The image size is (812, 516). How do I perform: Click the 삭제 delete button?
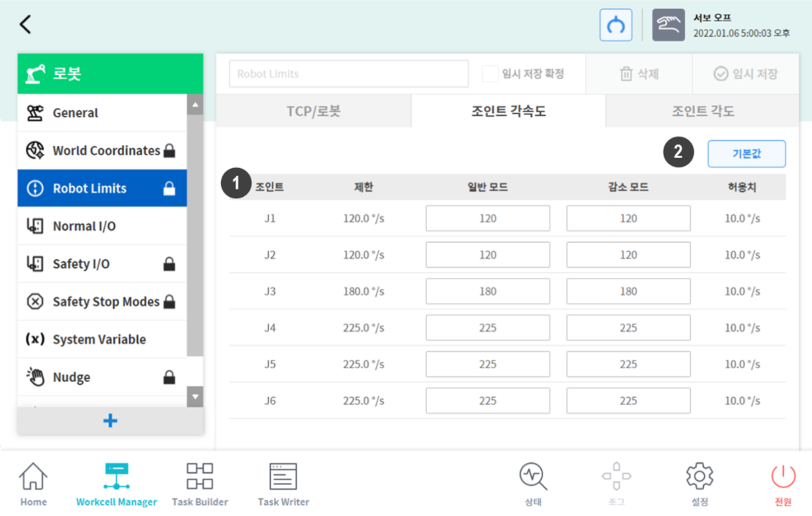[x=640, y=73]
